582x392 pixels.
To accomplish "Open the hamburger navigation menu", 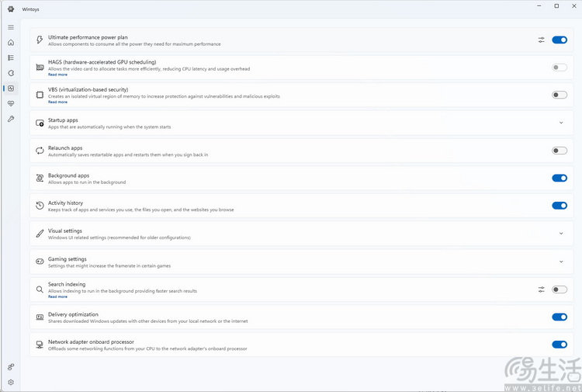I will click(11, 27).
